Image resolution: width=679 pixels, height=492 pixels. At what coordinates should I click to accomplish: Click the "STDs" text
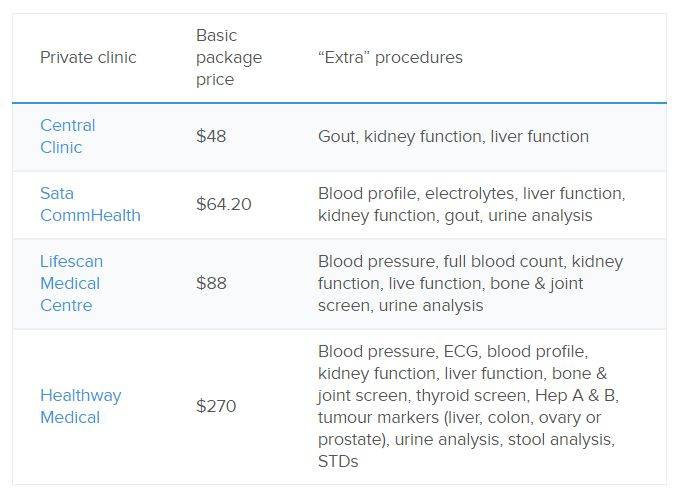(x=338, y=461)
